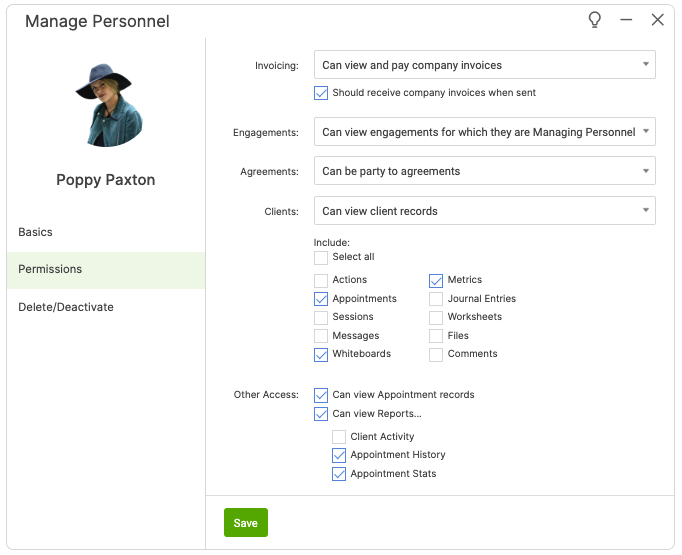Viewport: 682px width, 555px height.
Task: Open the Delete/Deactivate section
Action: coord(66,307)
